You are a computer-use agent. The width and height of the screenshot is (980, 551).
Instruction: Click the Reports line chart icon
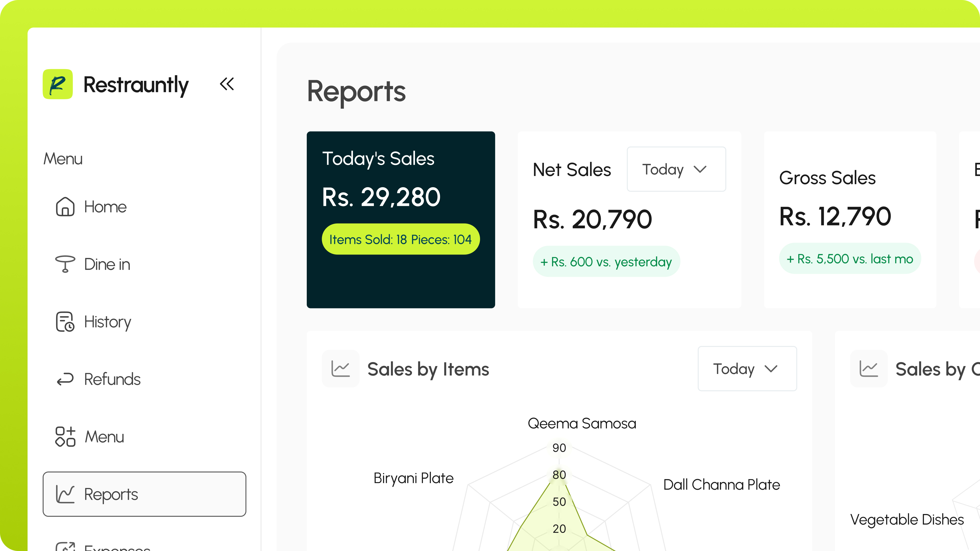coord(65,494)
